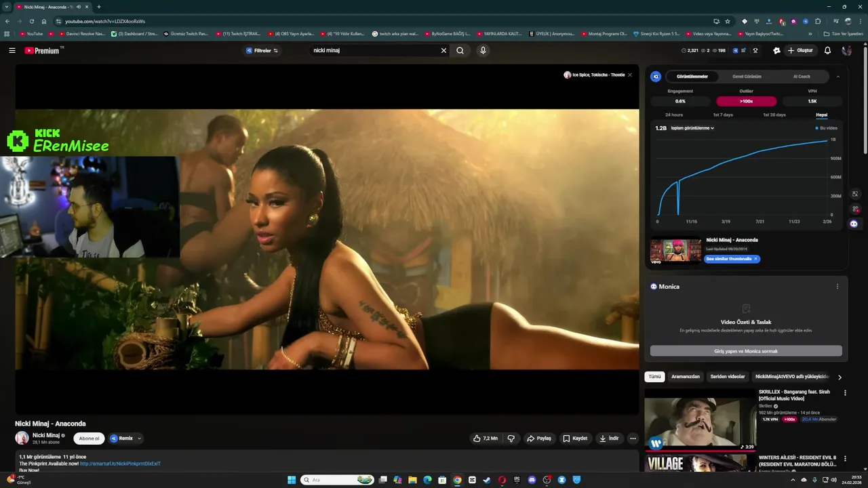Open a new browser tab
This screenshot has width=868, height=488.
pos(99,7)
